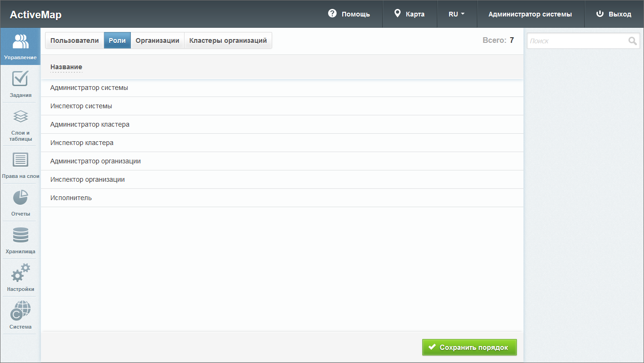Open the Управление sidebar section
Screen dimensions: 644x363
[20, 46]
